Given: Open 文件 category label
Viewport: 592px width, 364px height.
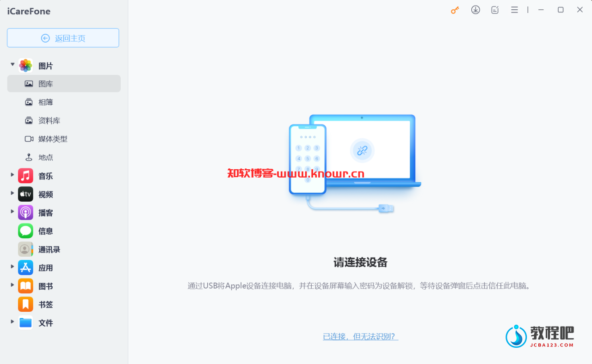Looking at the screenshot, I should coord(46,323).
